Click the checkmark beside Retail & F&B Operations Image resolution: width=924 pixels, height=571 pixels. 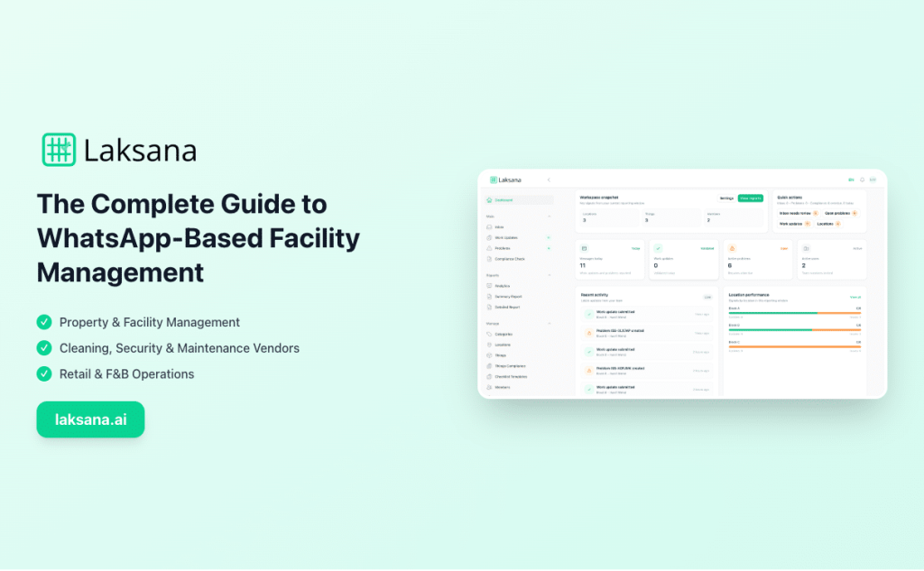(43, 373)
